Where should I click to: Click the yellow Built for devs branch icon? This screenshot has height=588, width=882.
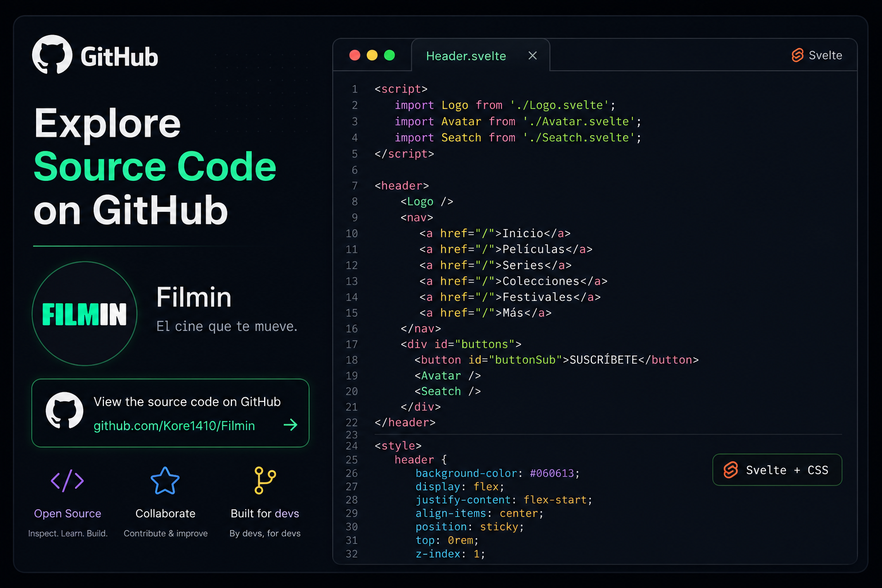pyautogui.click(x=265, y=481)
